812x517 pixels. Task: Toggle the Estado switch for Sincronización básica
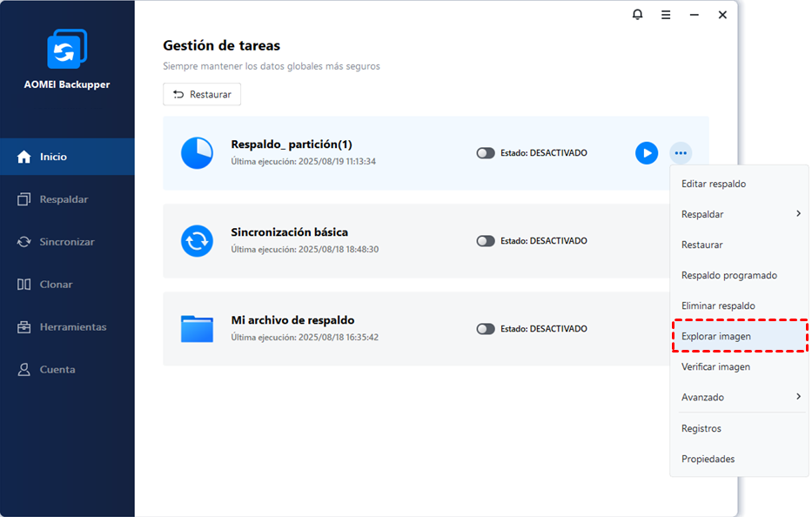(x=486, y=241)
